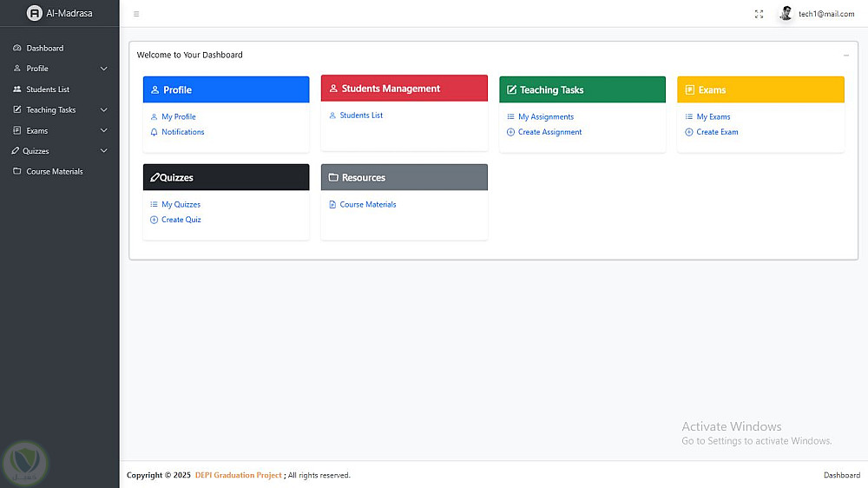Click the Al-Madrasa logo icon
868x488 pixels.
tap(35, 13)
